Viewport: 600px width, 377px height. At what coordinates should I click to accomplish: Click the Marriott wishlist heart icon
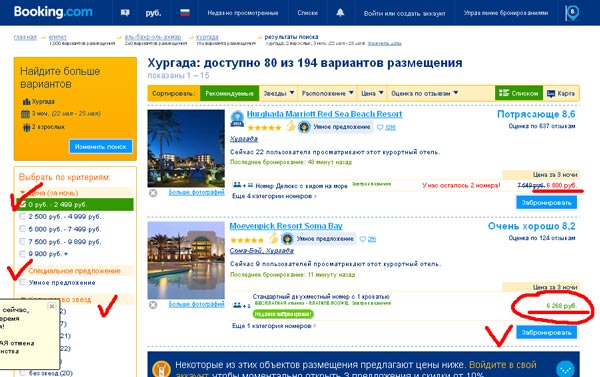[x=380, y=127]
